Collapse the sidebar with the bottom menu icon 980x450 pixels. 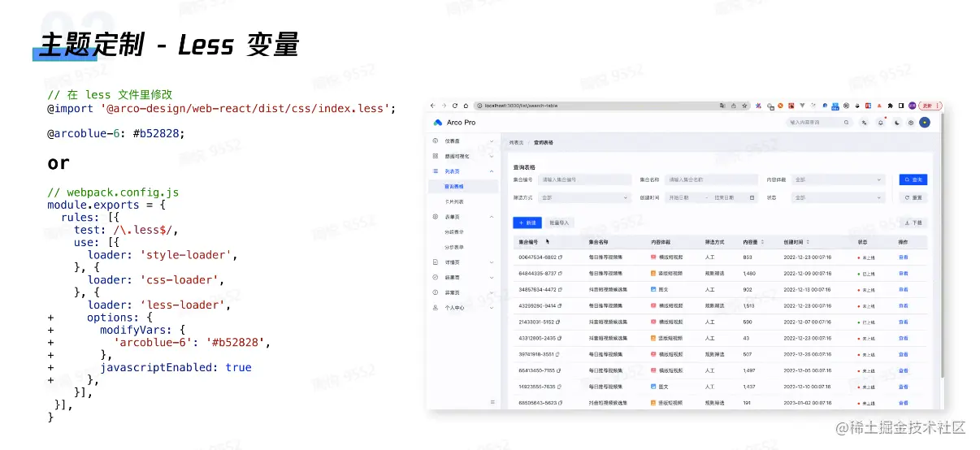(492, 402)
